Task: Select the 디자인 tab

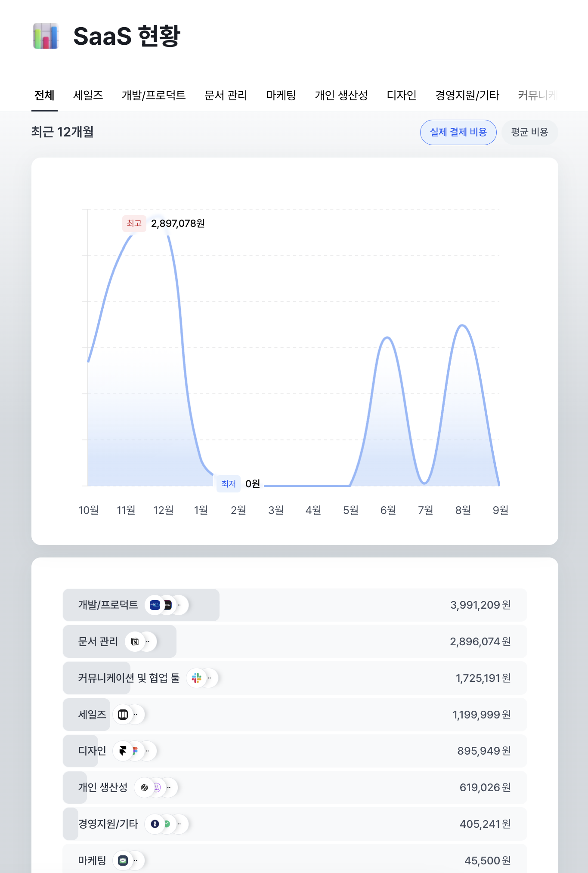Action: click(x=401, y=95)
